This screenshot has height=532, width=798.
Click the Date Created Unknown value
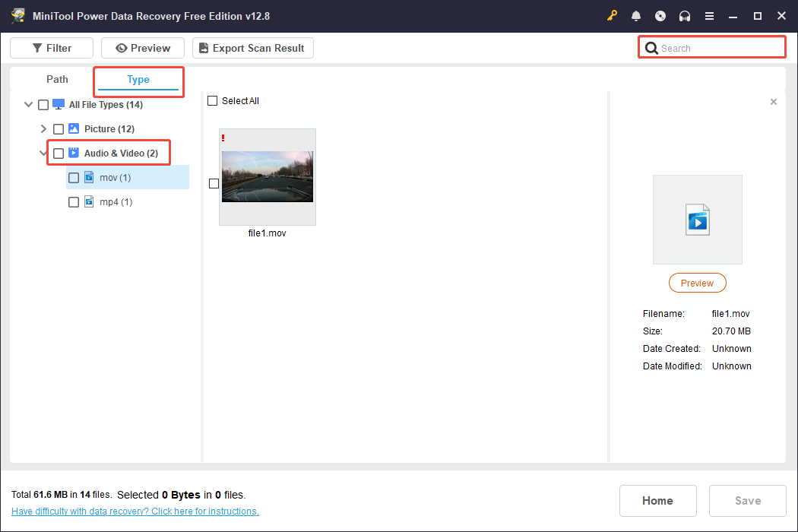[x=731, y=348]
